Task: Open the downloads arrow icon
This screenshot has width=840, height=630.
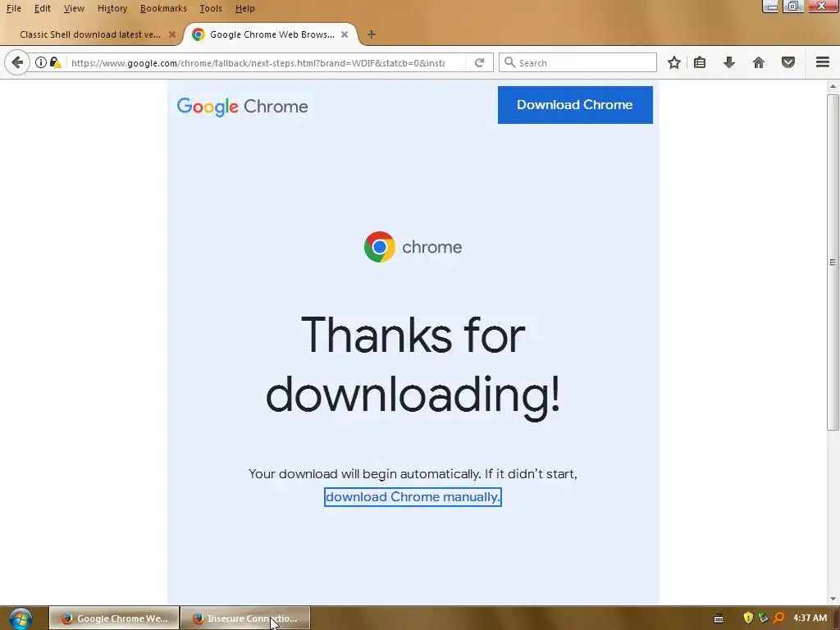Action: pos(728,62)
